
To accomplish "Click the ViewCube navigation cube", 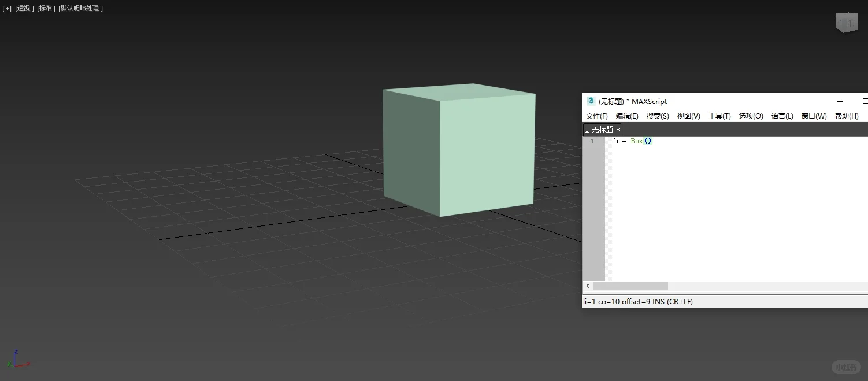I will (x=846, y=23).
